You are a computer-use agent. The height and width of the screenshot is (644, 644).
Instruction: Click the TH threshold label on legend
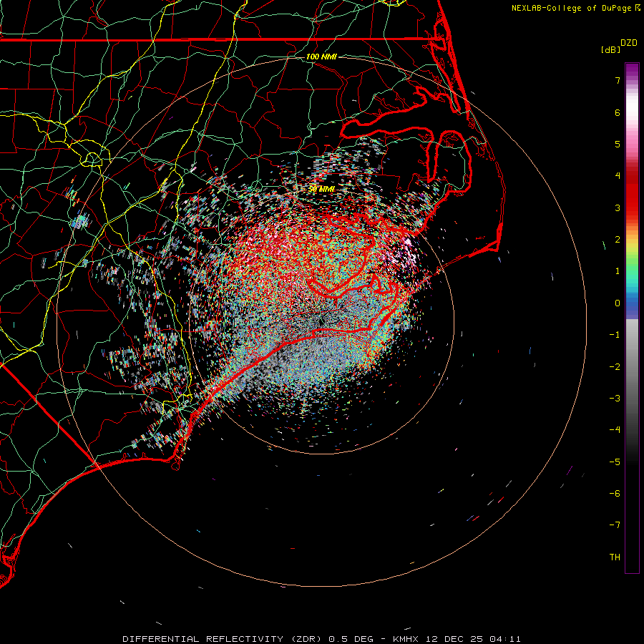(615, 557)
